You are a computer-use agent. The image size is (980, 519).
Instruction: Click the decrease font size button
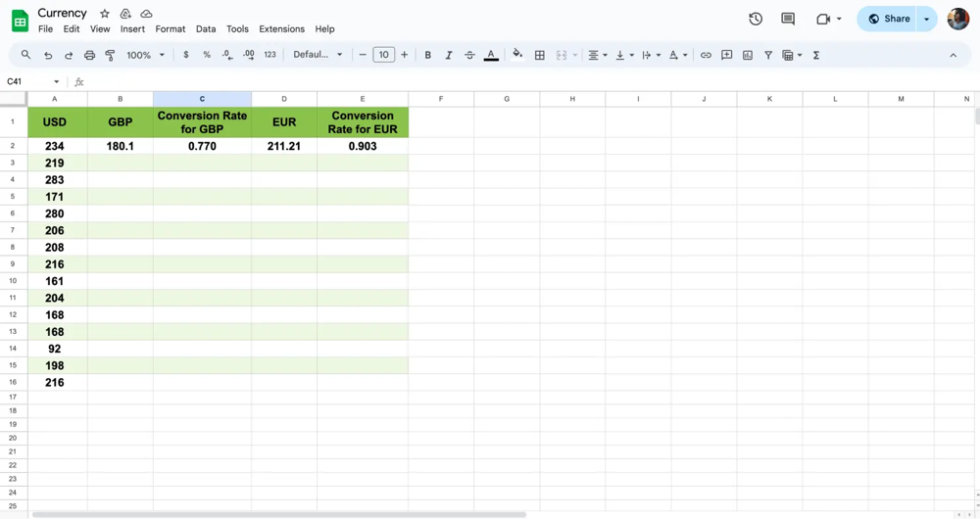click(x=363, y=56)
